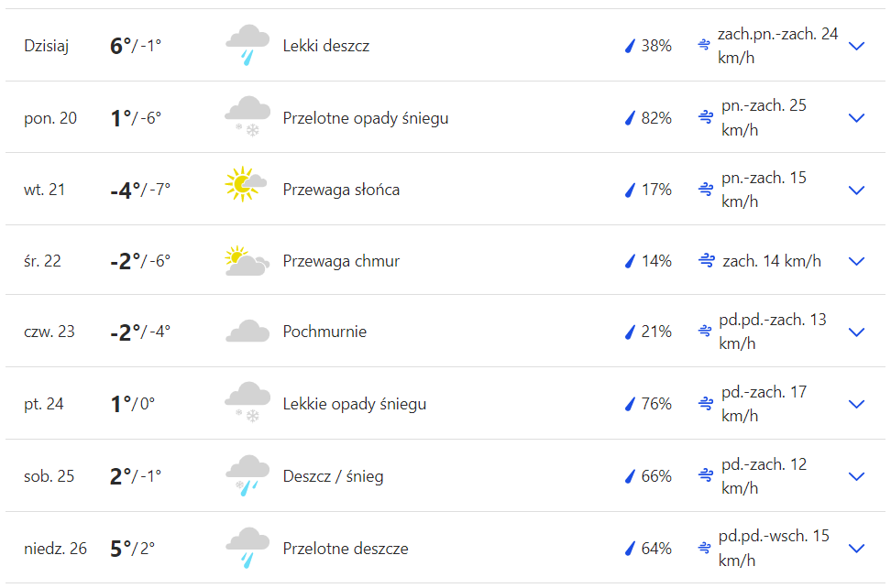Open details chevron for czw. 23

(x=857, y=332)
